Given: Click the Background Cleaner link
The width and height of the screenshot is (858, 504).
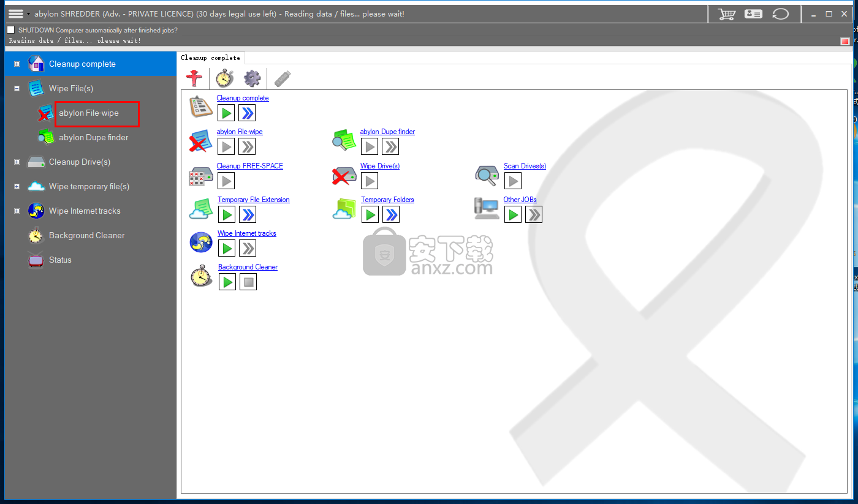Looking at the screenshot, I should tap(248, 267).
